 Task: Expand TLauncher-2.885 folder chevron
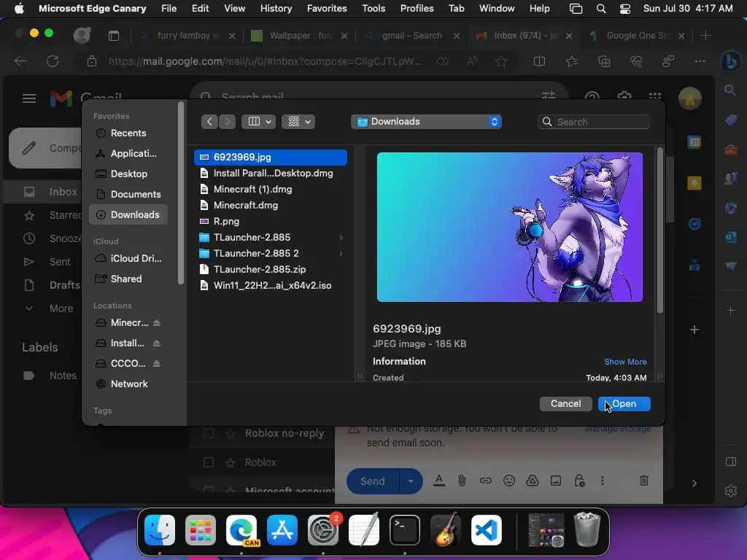(341, 237)
